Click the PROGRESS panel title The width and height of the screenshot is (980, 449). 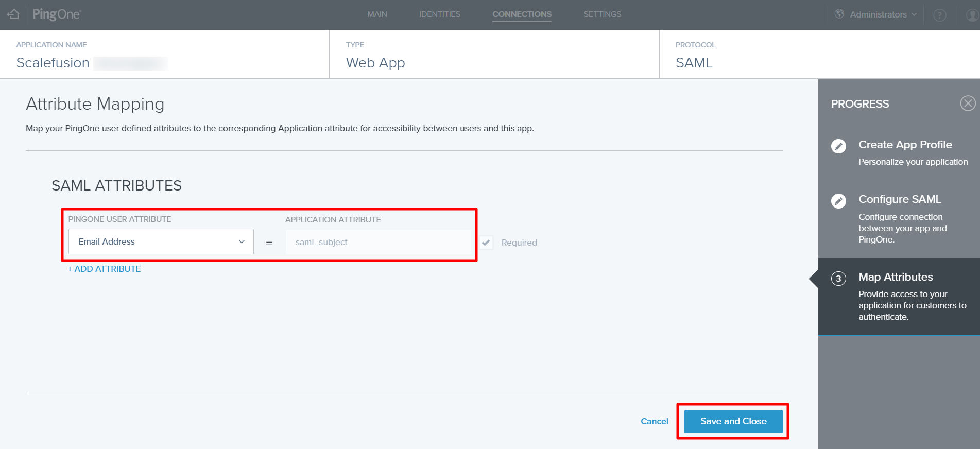[860, 103]
